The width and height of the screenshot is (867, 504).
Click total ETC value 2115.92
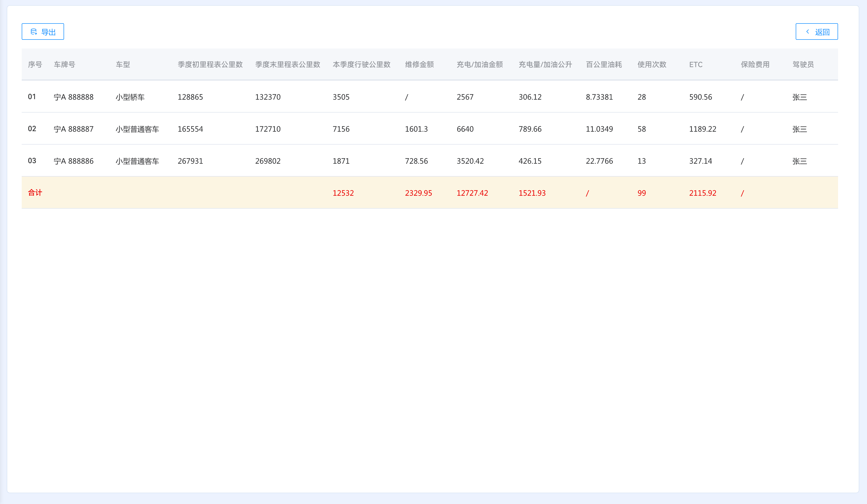702,193
